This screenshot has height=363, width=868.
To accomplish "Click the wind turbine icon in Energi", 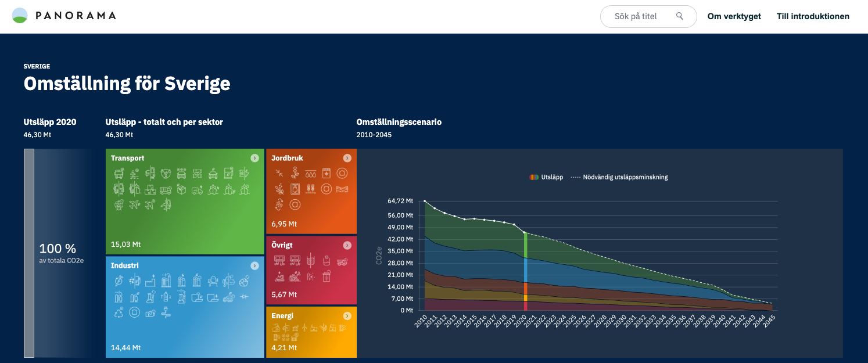I will (x=304, y=327).
